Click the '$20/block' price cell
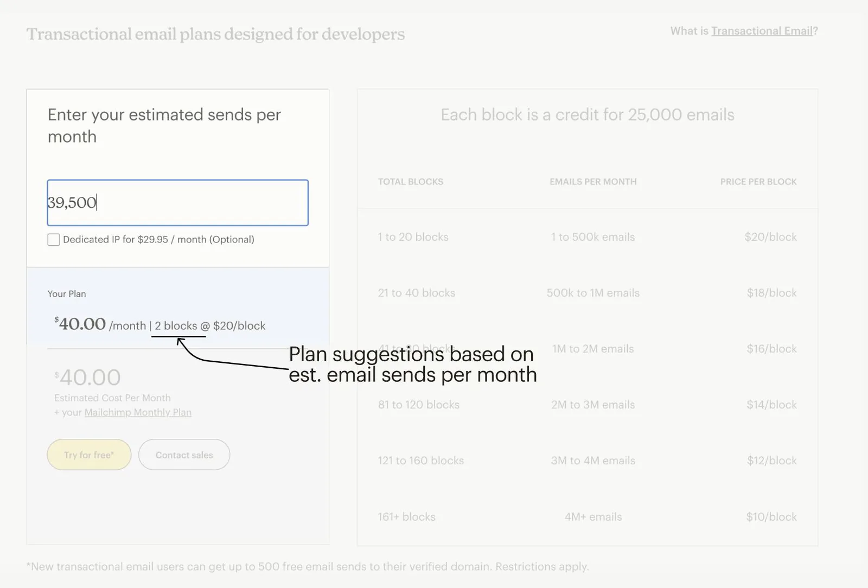 click(x=771, y=237)
